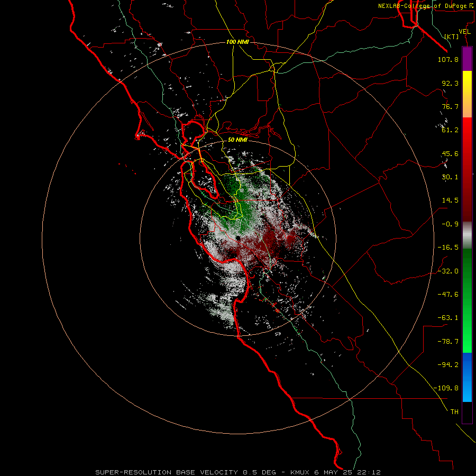The height and width of the screenshot is (476, 476).
Task: Click the -16.5 legend value
Action: tap(448, 248)
